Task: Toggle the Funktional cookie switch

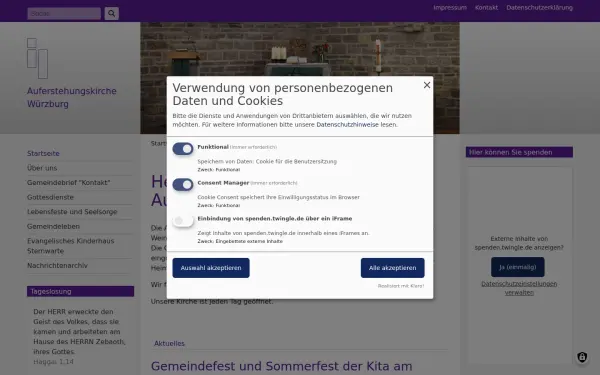Action: (x=183, y=148)
